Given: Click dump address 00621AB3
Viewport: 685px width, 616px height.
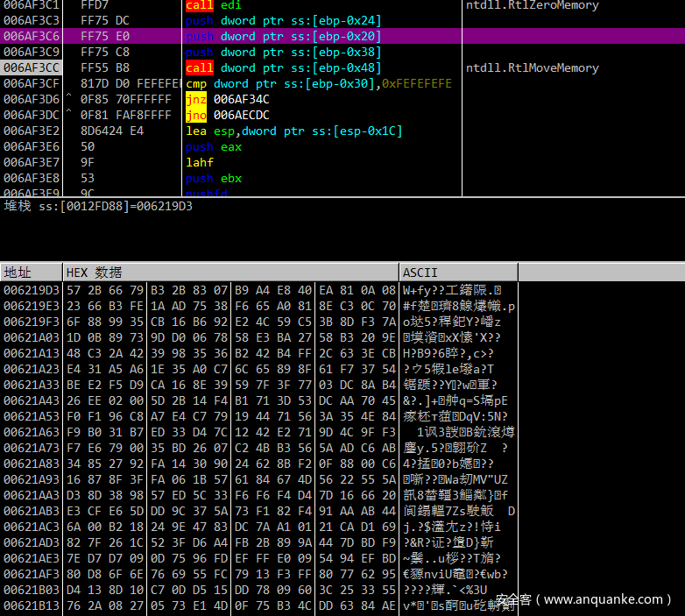Looking at the screenshot, I should tap(32, 510).
